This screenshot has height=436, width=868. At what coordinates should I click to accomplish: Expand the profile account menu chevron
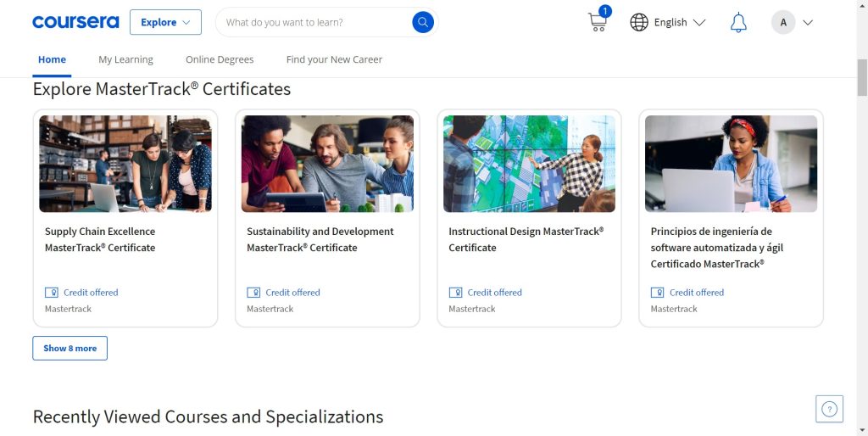(x=807, y=23)
